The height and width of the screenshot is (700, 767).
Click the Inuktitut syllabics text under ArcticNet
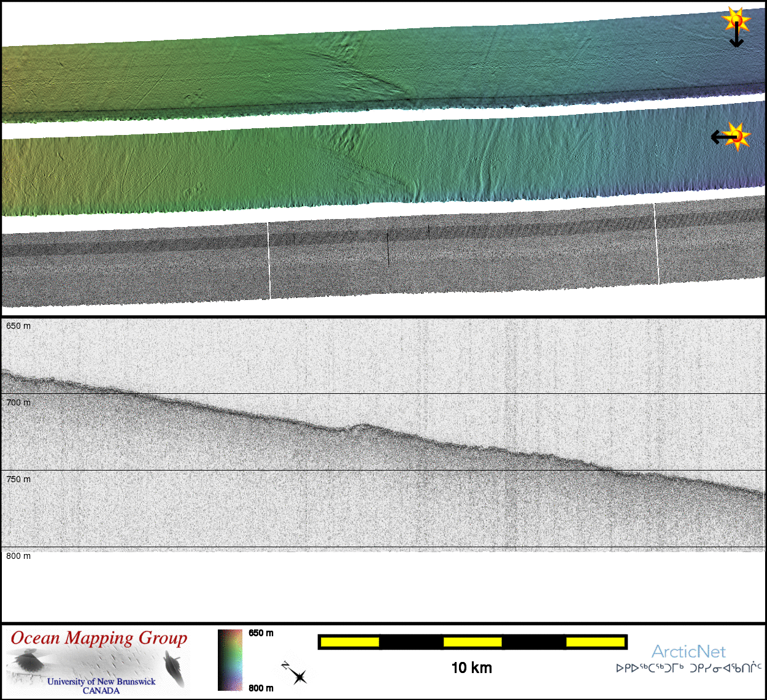point(688,668)
